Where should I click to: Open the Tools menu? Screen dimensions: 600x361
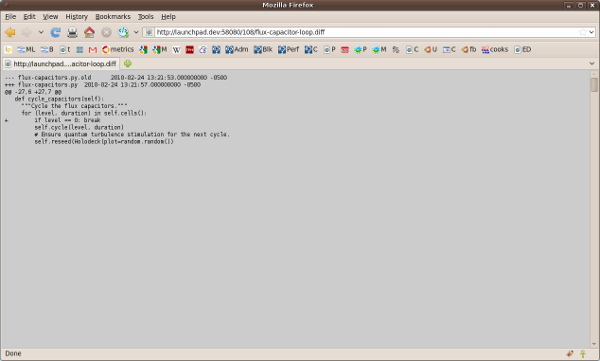coord(145,16)
